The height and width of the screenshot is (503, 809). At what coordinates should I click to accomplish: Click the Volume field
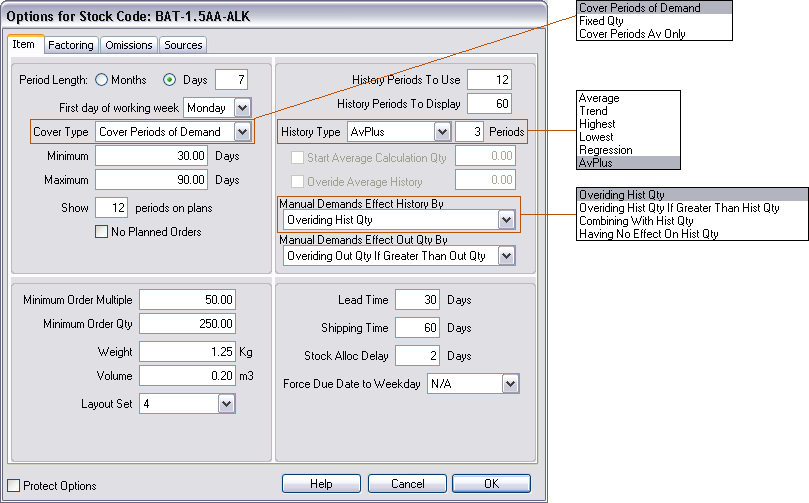click(x=187, y=376)
